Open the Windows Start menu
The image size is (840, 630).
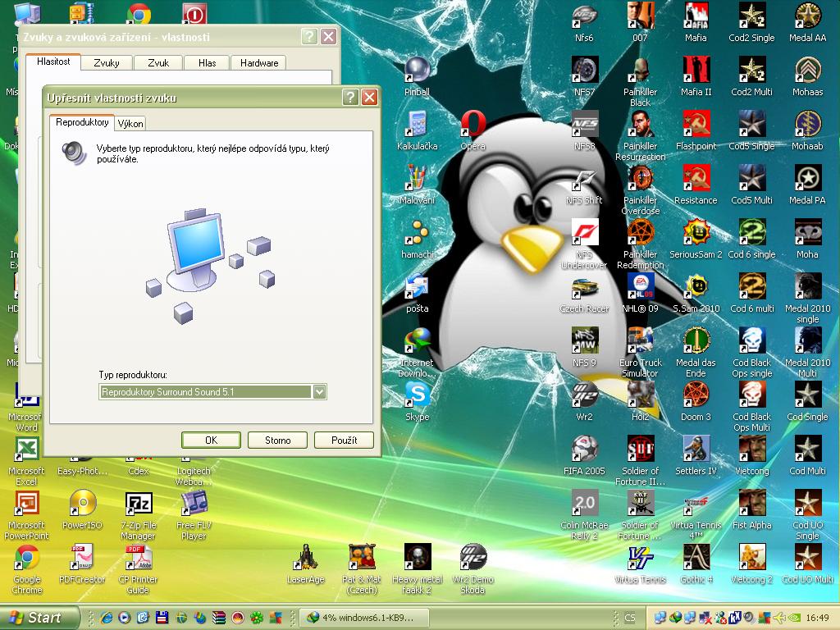click(39, 618)
